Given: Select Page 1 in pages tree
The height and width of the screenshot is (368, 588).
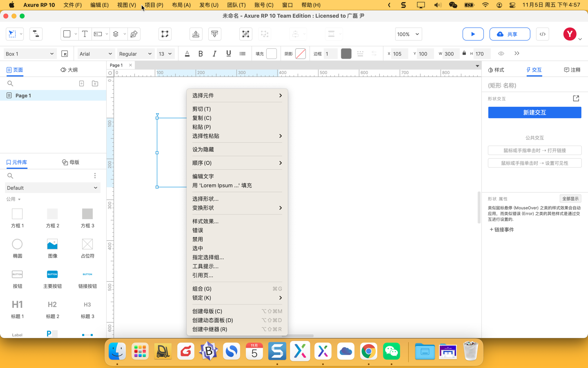Looking at the screenshot, I should pyautogui.click(x=53, y=95).
